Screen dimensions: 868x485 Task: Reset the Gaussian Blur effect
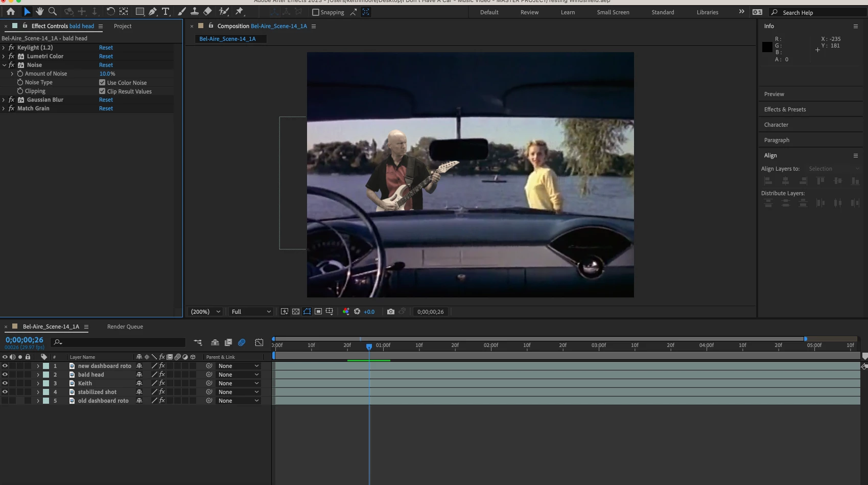click(x=106, y=100)
